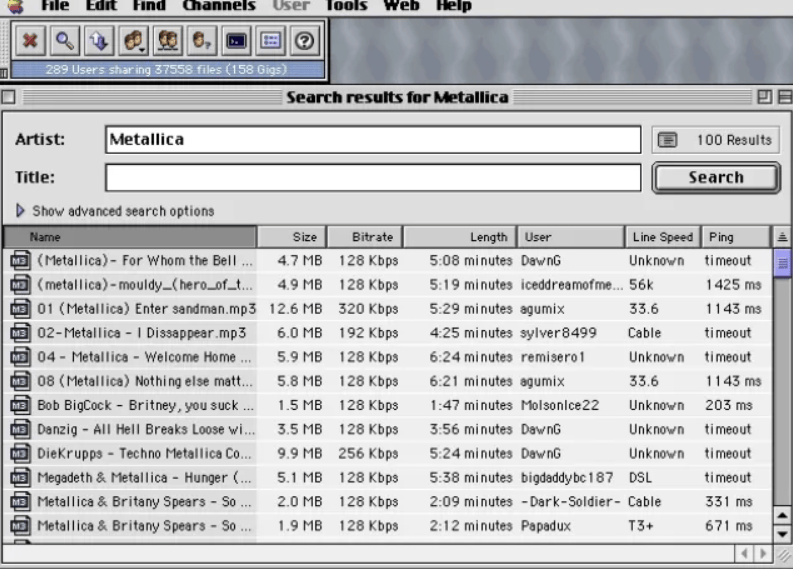The height and width of the screenshot is (569, 793).
Task: Click MP3 icon of 1.9 MB Britany Spears file
Action: [20, 526]
